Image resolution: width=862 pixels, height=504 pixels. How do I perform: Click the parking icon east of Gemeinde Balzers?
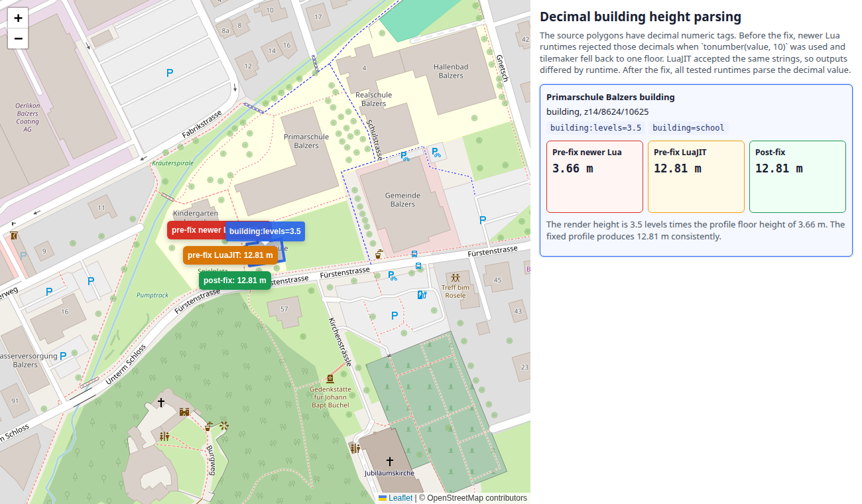point(482,220)
